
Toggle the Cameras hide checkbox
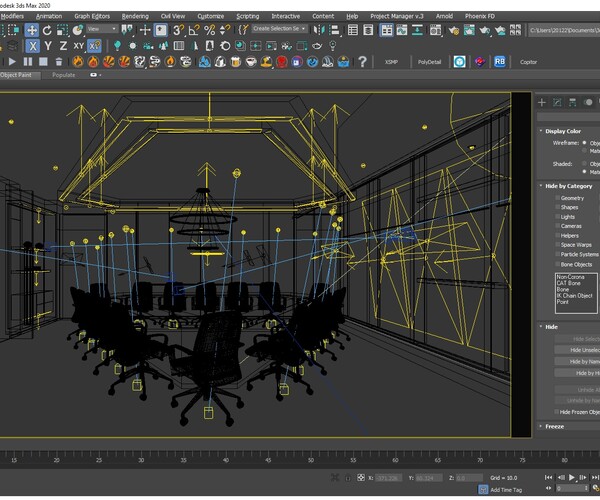click(557, 226)
